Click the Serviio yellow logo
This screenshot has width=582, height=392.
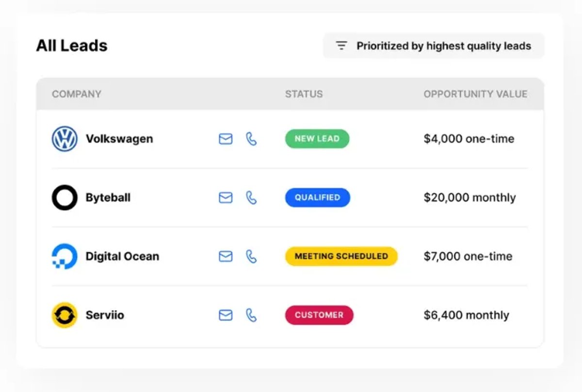(x=65, y=315)
